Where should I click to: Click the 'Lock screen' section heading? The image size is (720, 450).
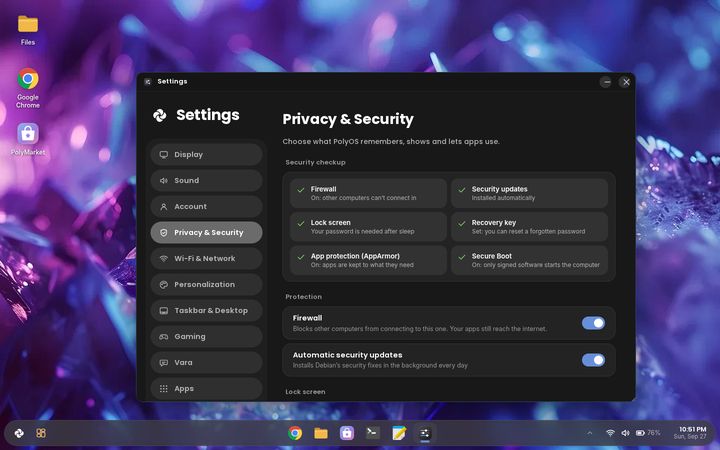(305, 392)
